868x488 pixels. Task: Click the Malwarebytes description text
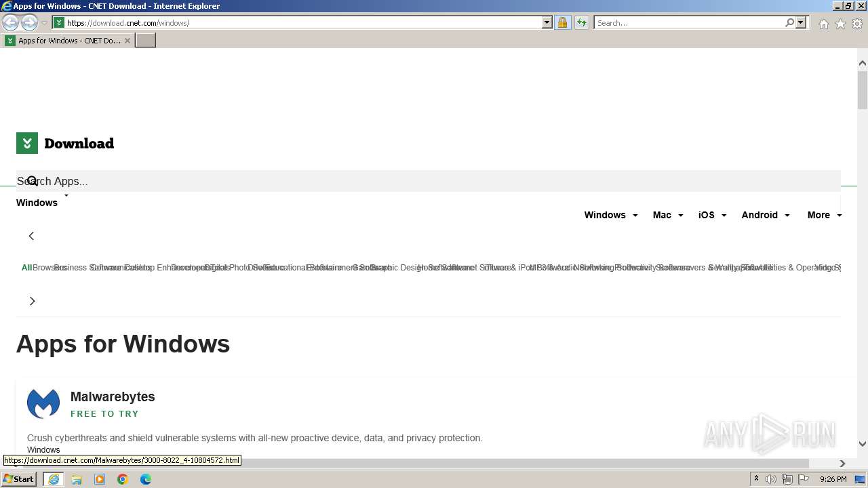255,438
